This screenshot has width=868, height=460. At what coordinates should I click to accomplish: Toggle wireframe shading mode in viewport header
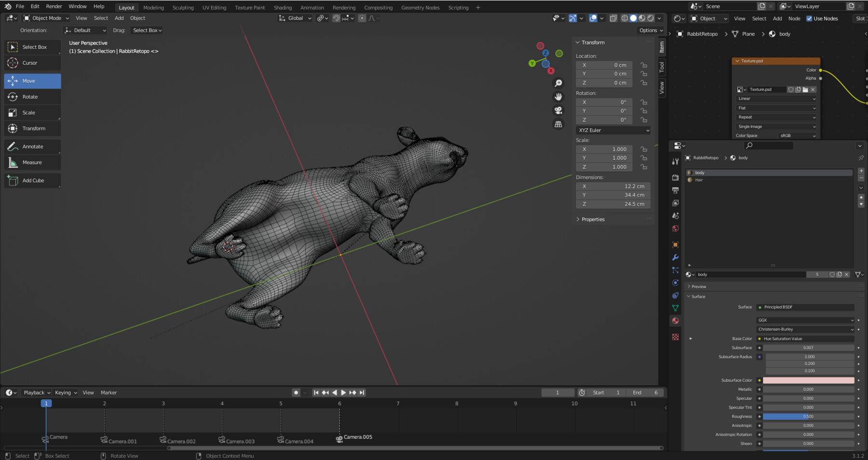tap(625, 18)
